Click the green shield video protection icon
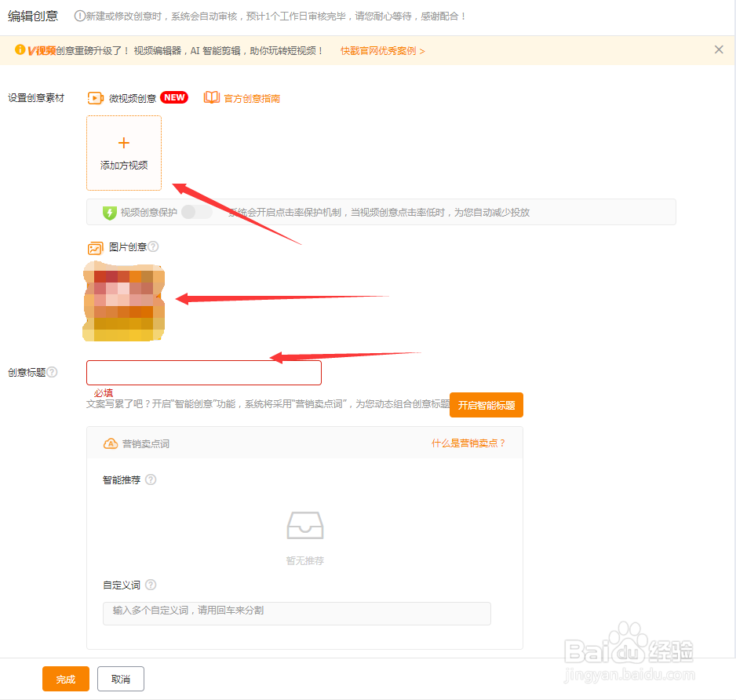 point(109,213)
